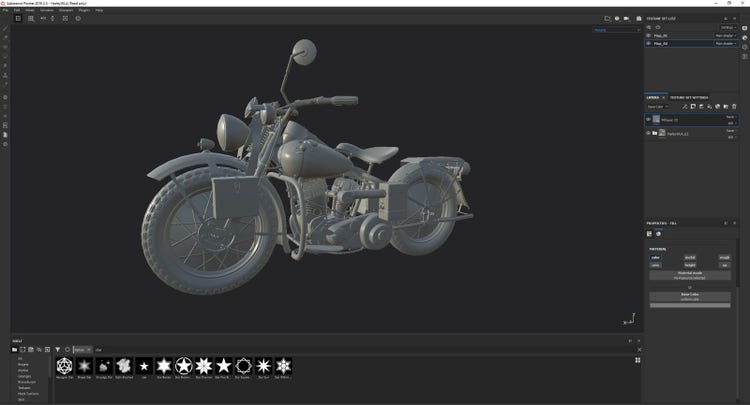
Task: Select the Polygon Fill tool
Action: pos(5,56)
